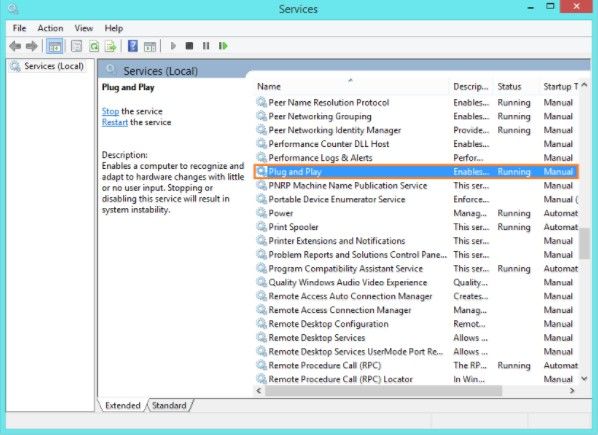Select Performance Counter DLL Host service
Screen dimensions: 598x435
click(x=329, y=144)
